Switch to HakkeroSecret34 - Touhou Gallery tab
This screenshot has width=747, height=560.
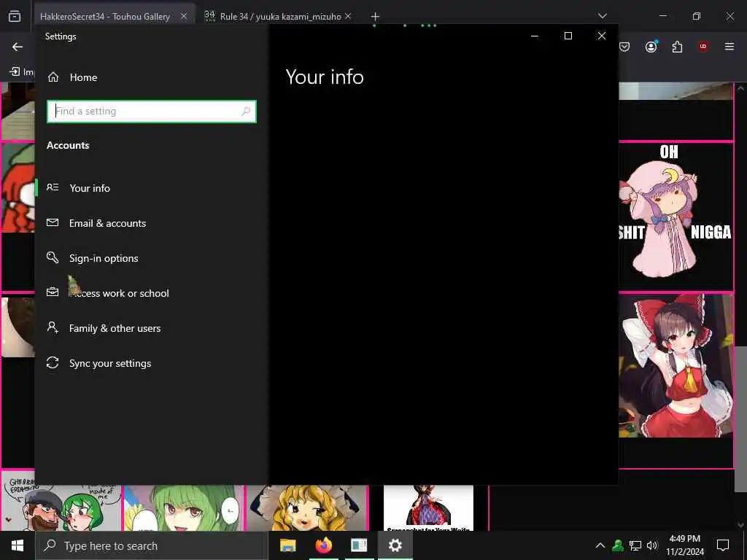click(x=105, y=17)
